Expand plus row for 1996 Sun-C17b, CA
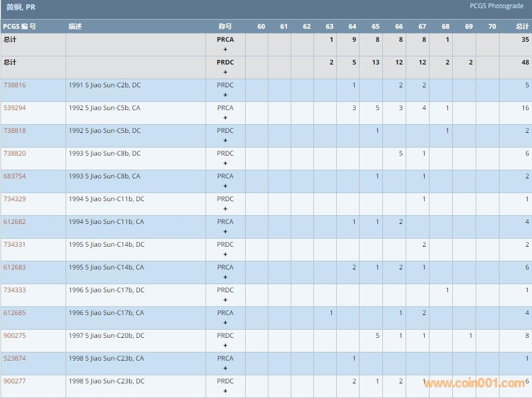The width and height of the screenshot is (532, 398). tap(225, 323)
